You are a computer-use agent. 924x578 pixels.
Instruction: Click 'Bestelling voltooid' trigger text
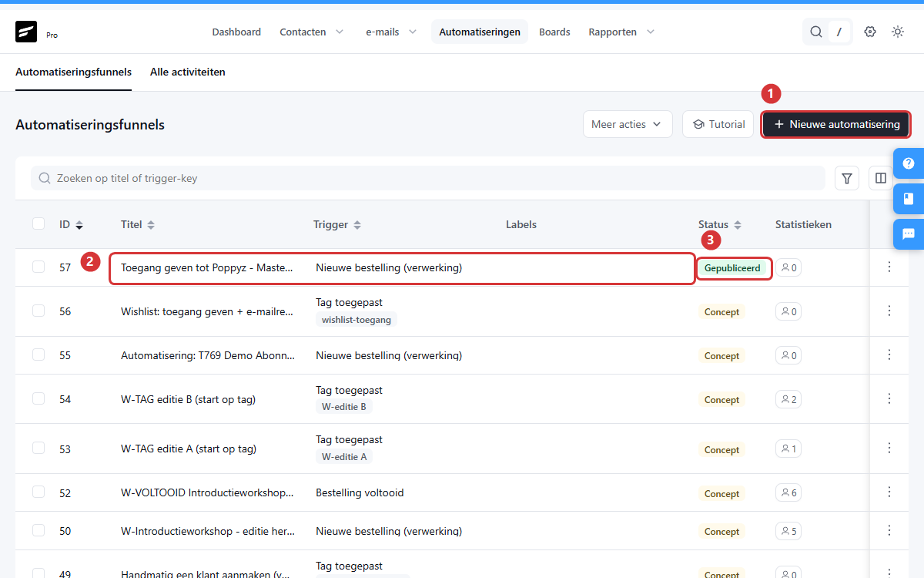click(x=360, y=492)
